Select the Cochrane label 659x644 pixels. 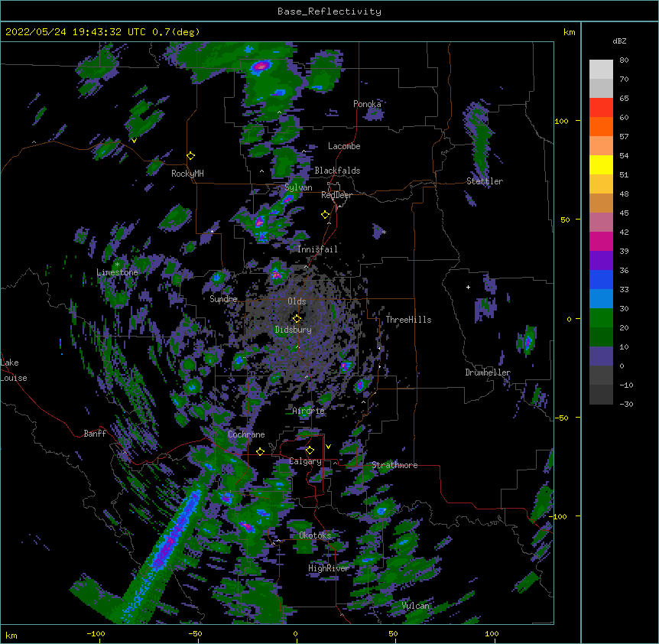(246, 434)
